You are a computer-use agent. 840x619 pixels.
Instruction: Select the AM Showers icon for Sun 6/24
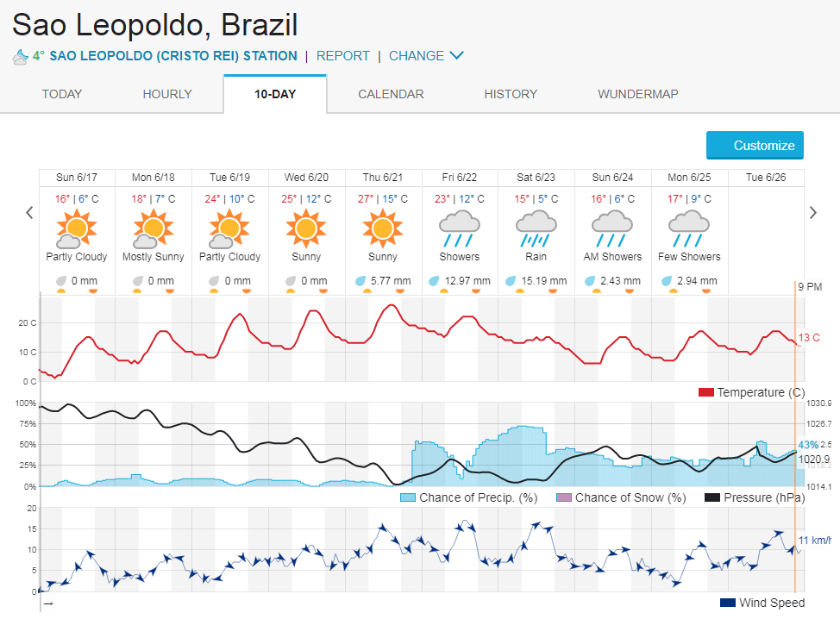[612, 228]
